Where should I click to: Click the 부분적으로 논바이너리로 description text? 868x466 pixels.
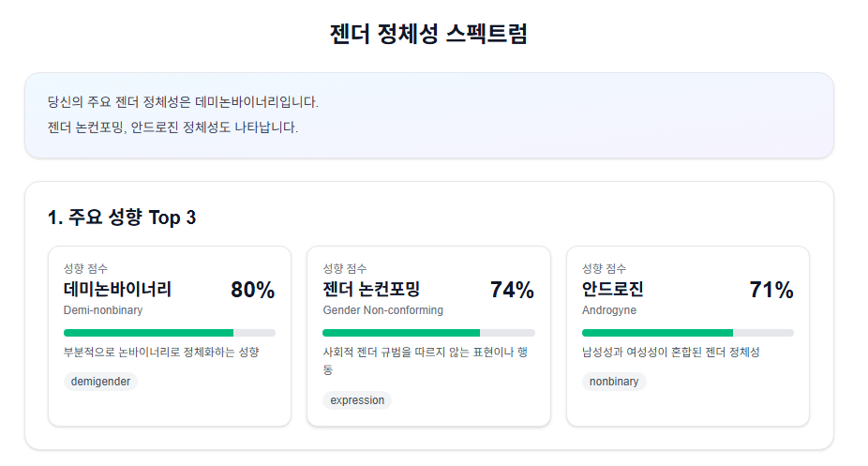tap(161, 353)
